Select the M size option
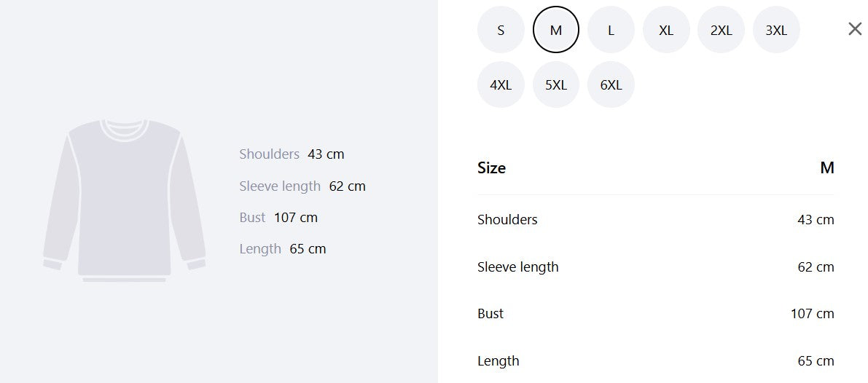 [556, 30]
